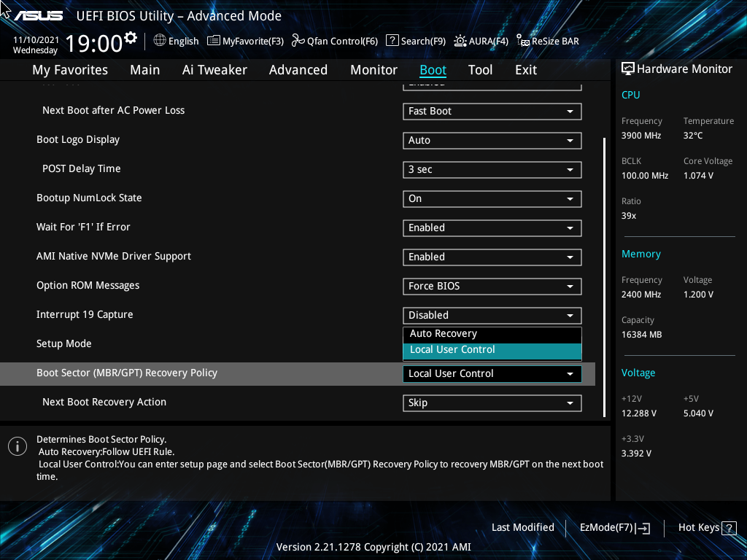Open the Interrupt 19 Capture dropdown

click(x=492, y=315)
